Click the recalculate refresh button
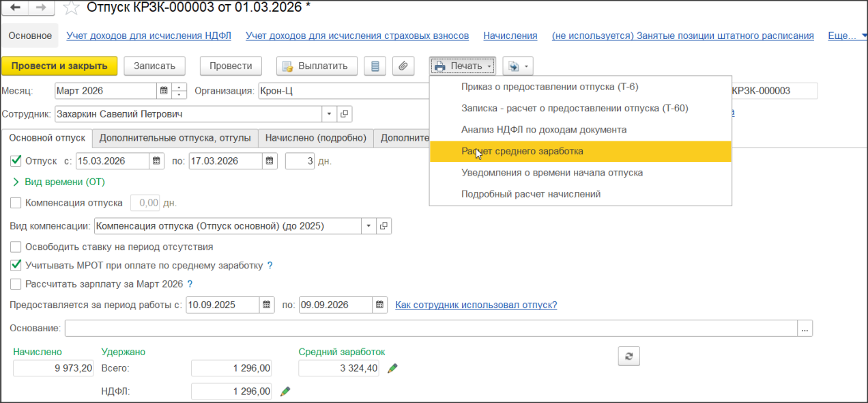 point(628,356)
